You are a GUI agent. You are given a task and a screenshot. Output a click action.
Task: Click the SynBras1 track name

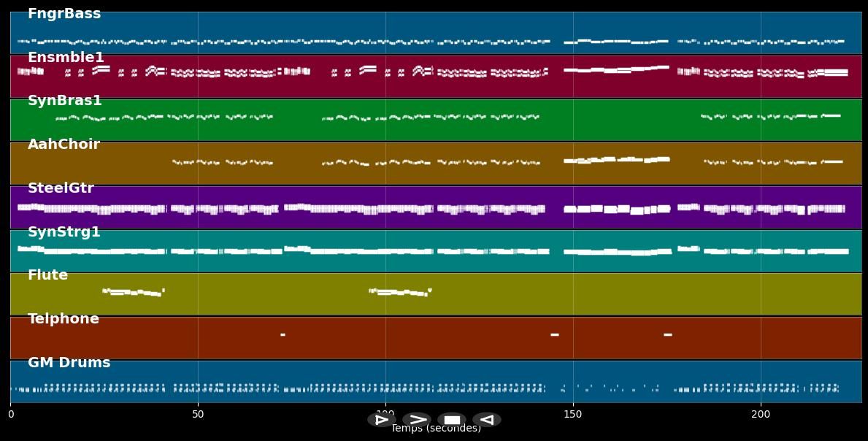click(x=65, y=101)
